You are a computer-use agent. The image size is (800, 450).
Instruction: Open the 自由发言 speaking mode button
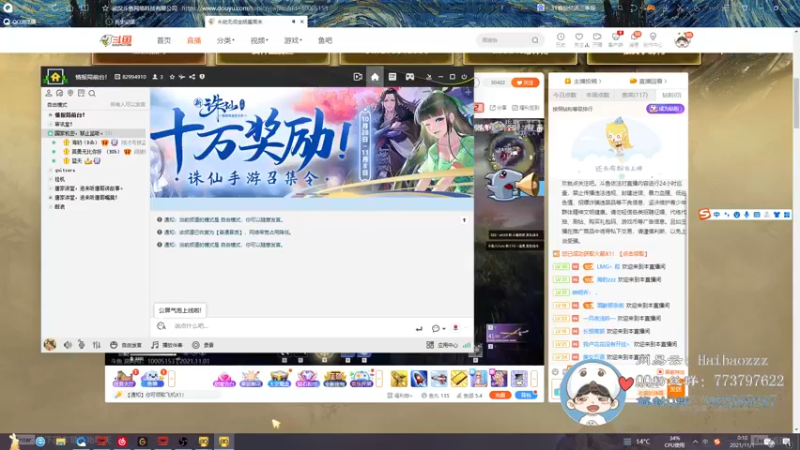[126, 345]
